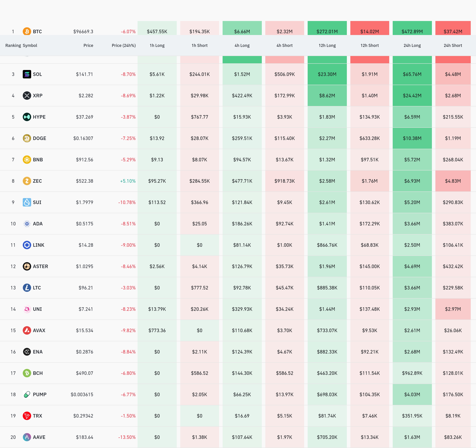This screenshot has width=476, height=448.
Task: Click the TRON TRX icon
Action: click(x=27, y=416)
